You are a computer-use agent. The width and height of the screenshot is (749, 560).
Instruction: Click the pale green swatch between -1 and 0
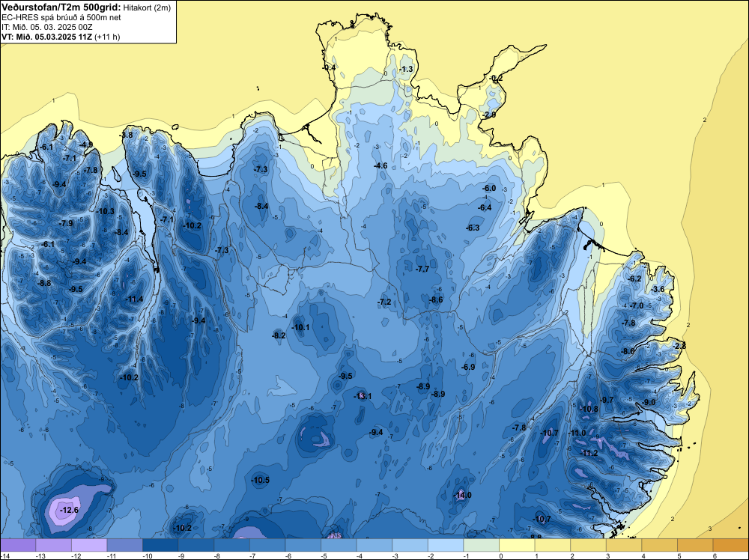tap(482, 545)
